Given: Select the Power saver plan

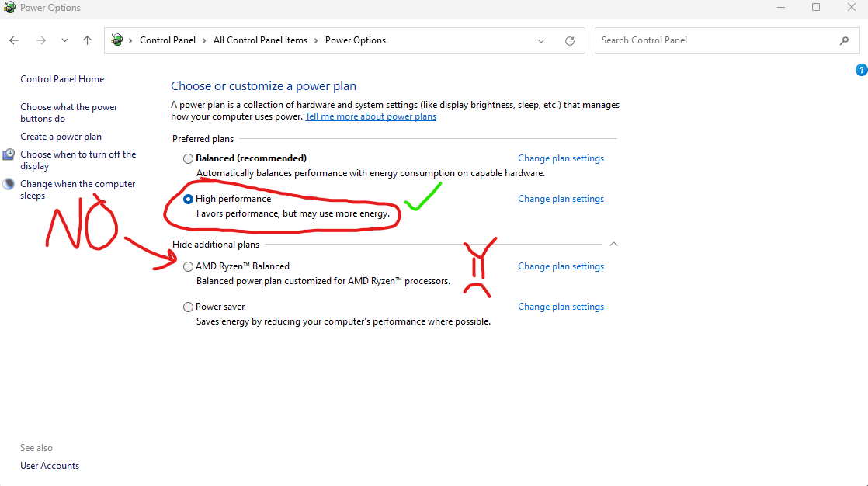Looking at the screenshot, I should pos(188,307).
